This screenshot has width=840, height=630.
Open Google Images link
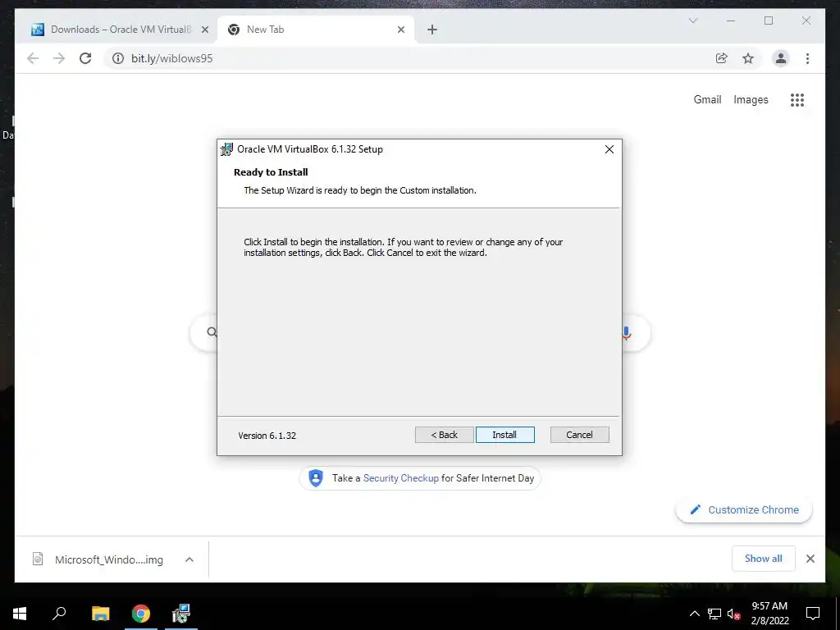(x=751, y=99)
